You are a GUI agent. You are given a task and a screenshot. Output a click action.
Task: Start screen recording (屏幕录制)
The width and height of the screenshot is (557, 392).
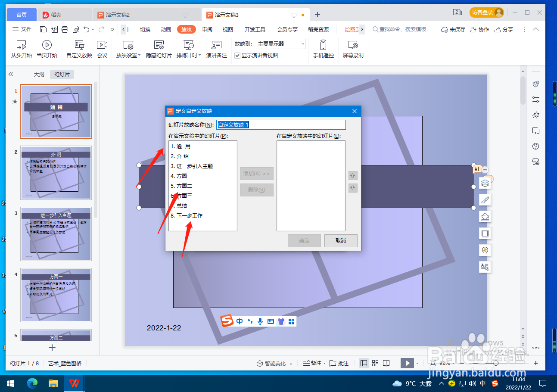click(353, 49)
